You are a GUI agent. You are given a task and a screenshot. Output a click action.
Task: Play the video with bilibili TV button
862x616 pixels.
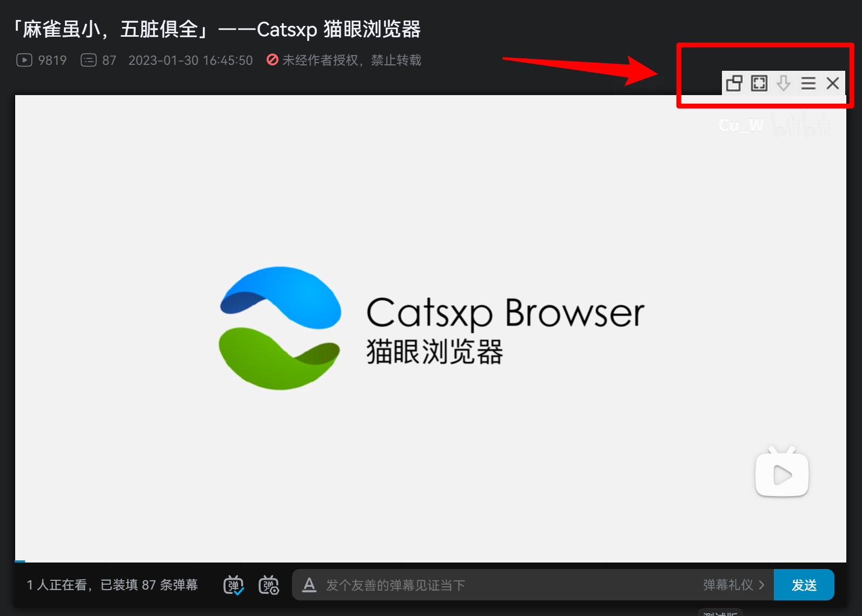point(781,472)
